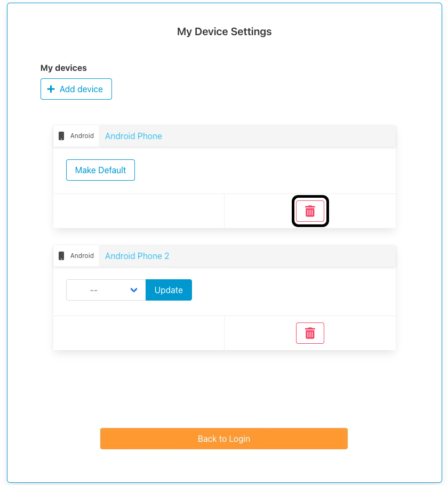Screen dimensions: 448x485
Task: Click the plus icon in Add device
Action: pos(51,89)
